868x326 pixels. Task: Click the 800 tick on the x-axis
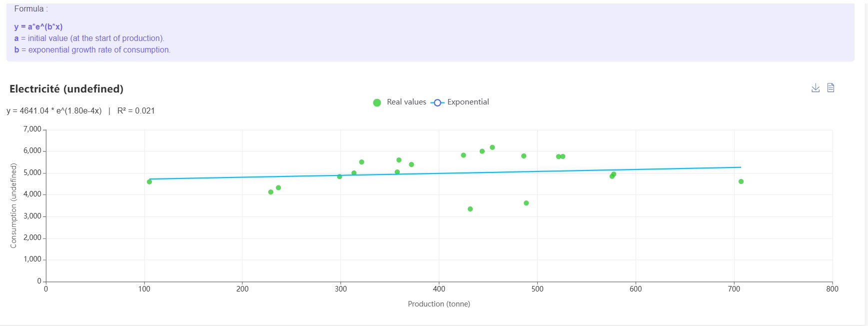[832, 289]
